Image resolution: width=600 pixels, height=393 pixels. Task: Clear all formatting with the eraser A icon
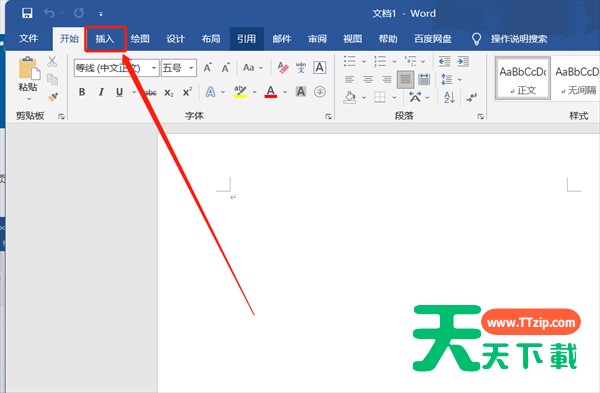(283, 68)
